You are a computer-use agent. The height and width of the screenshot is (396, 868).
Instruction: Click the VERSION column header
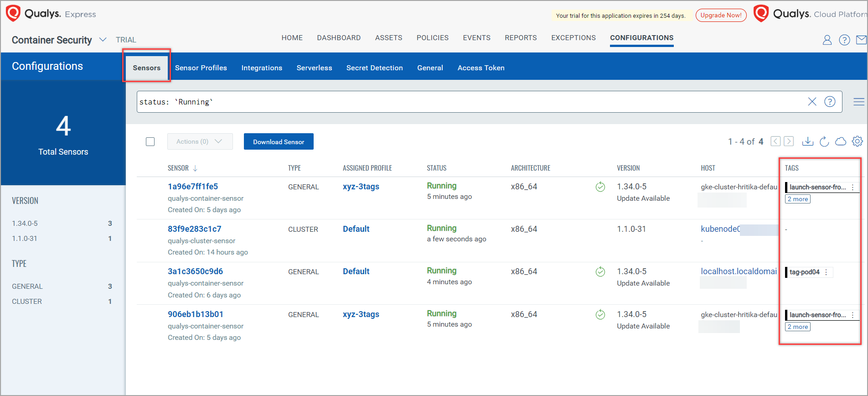pos(628,168)
